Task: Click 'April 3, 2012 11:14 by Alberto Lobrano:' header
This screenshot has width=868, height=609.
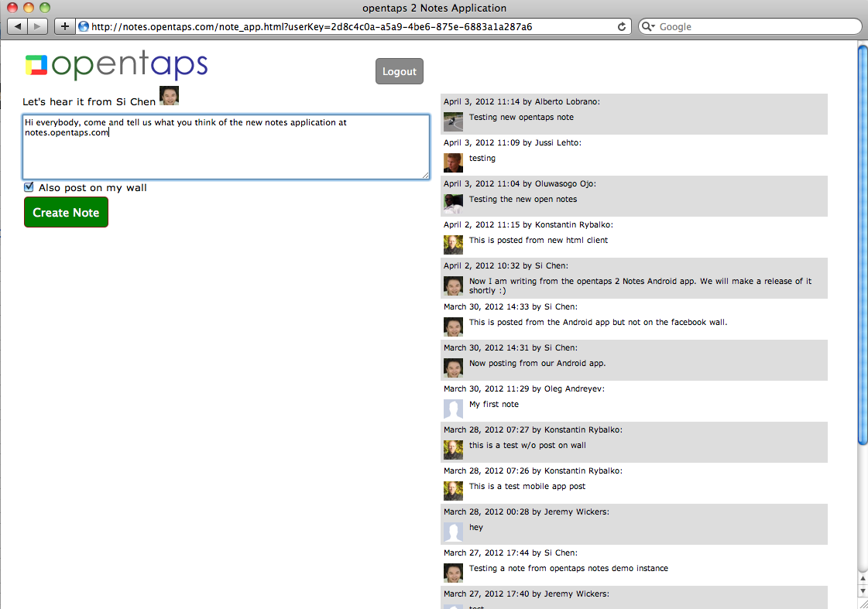Action: click(x=521, y=102)
